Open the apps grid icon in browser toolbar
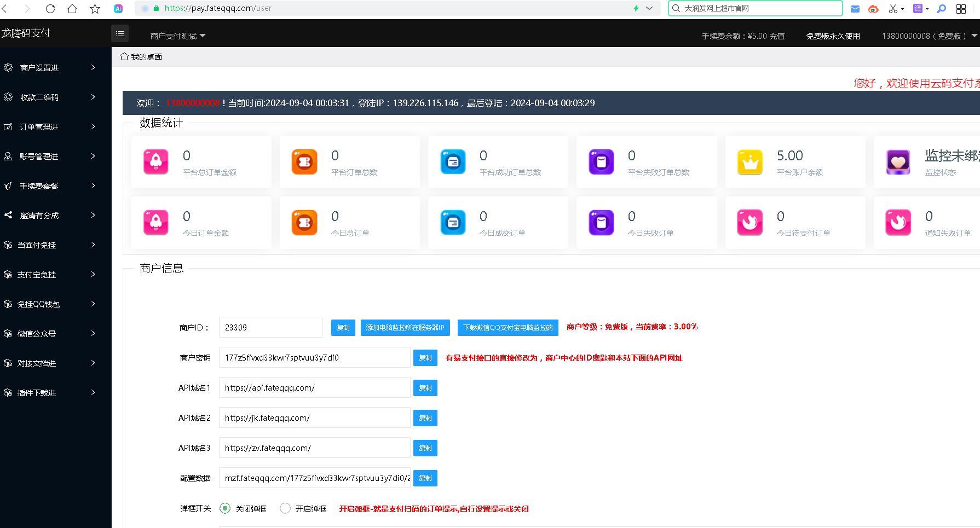Viewport: 980px width, 528px height. 961,9
